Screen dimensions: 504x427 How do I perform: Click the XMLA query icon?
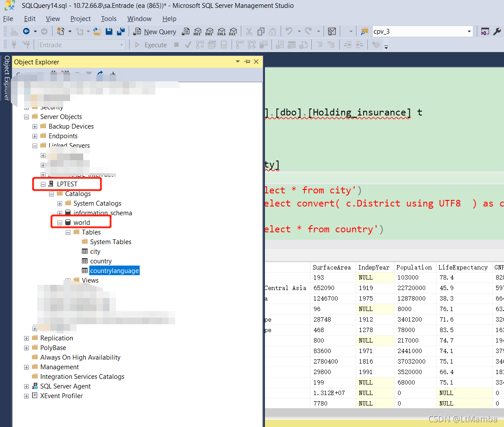222,31
